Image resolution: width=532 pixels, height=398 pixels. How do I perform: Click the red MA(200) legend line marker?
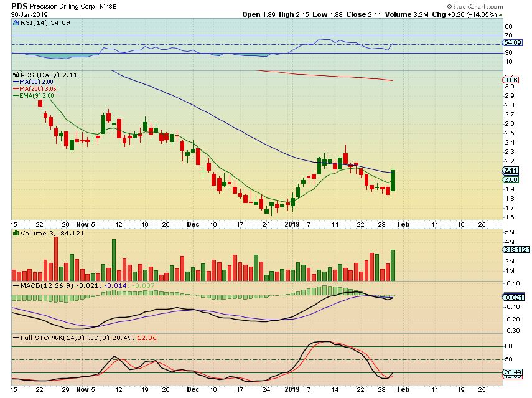[x=16, y=89]
